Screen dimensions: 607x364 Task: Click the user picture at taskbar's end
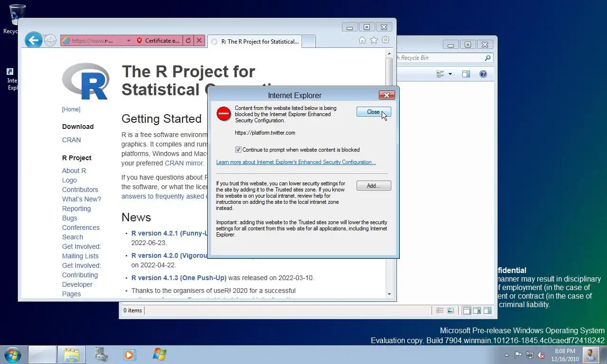pos(591,355)
